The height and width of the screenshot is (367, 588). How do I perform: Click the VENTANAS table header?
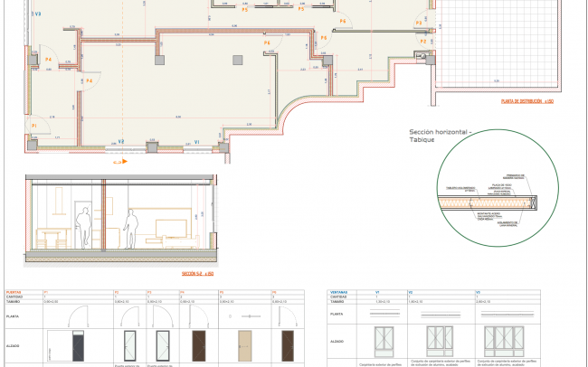click(339, 293)
